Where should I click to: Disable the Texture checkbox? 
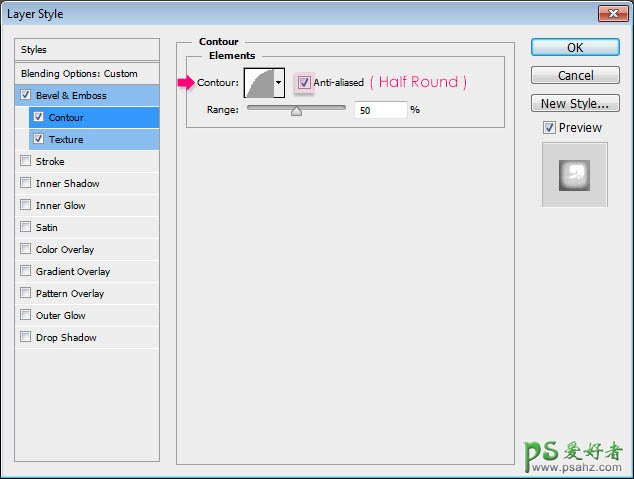coord(39,140)
